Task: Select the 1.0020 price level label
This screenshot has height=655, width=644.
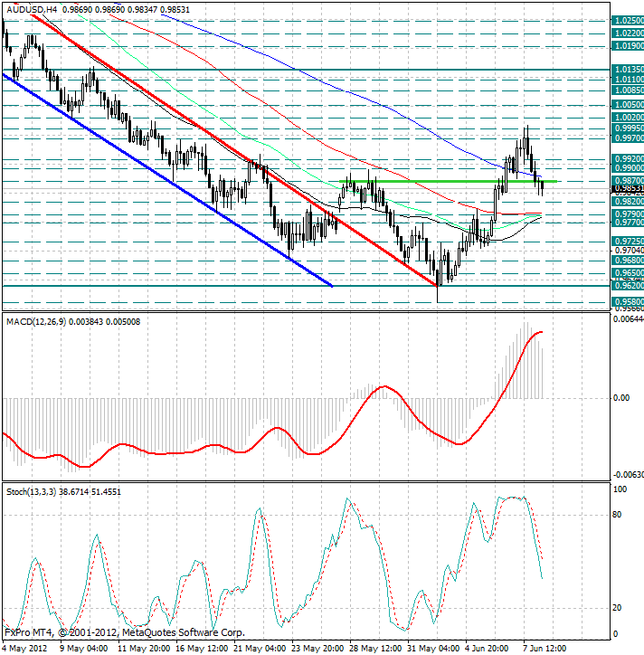Action: (628, 118)
